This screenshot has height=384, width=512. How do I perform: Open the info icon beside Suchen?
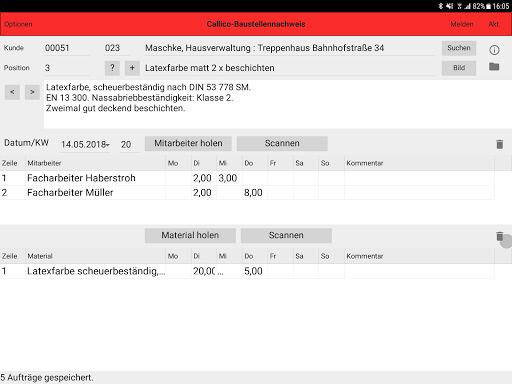click(x=494, y=50)
